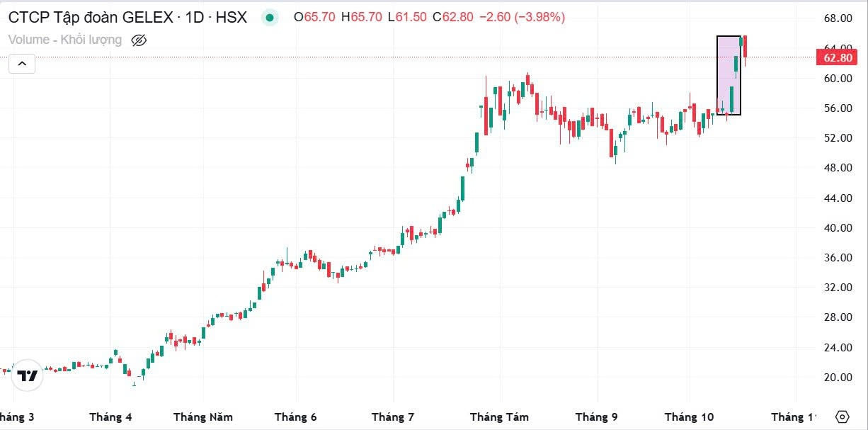Click Tháng 9 on the time axis
Viewport: 868px width, 430px height.
596,417
